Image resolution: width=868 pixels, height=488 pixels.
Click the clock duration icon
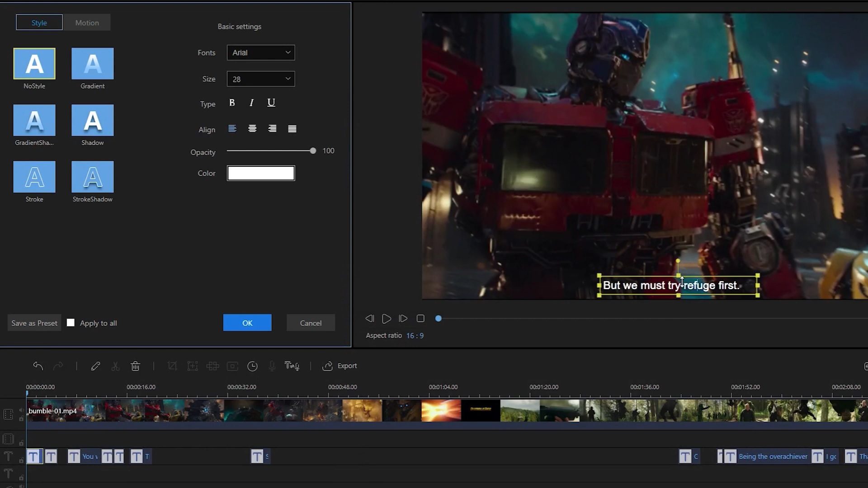[252, 366]
